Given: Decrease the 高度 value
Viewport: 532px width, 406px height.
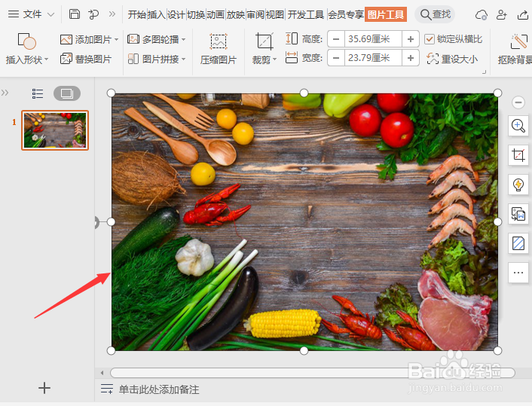Looking at the screenshot, I should click(x=336, y=39).
